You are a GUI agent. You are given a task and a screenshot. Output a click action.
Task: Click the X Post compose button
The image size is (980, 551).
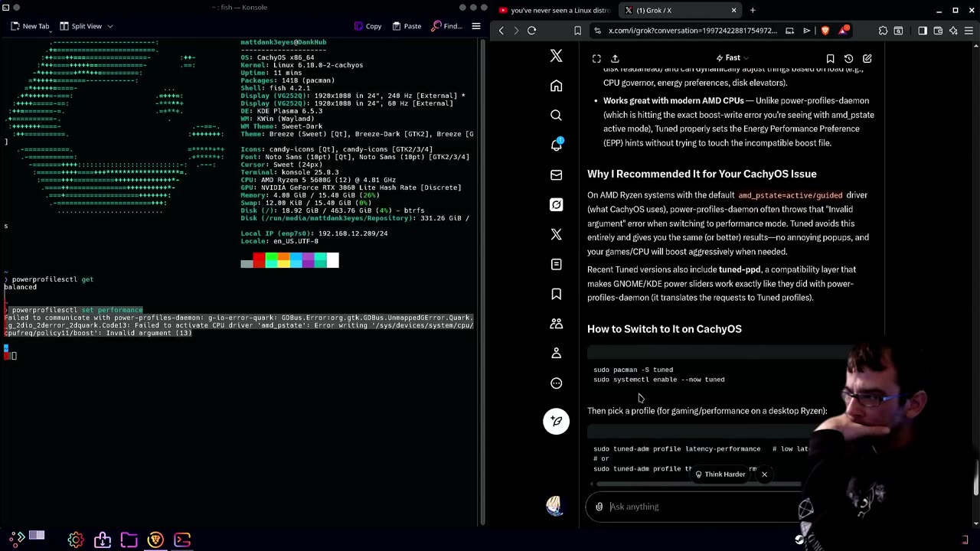[557, 421]
